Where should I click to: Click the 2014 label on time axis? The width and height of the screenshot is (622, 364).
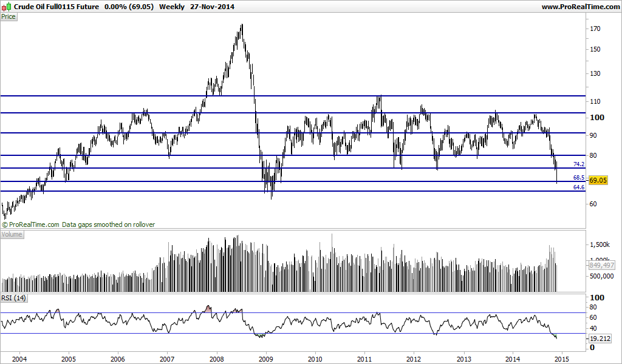[x=513, y=359]
